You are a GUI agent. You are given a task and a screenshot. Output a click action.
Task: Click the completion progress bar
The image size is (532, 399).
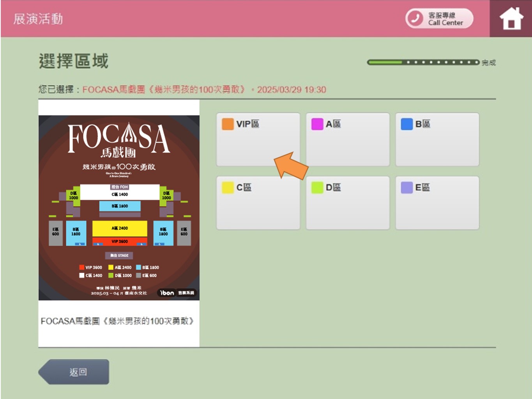click(423, 62)
